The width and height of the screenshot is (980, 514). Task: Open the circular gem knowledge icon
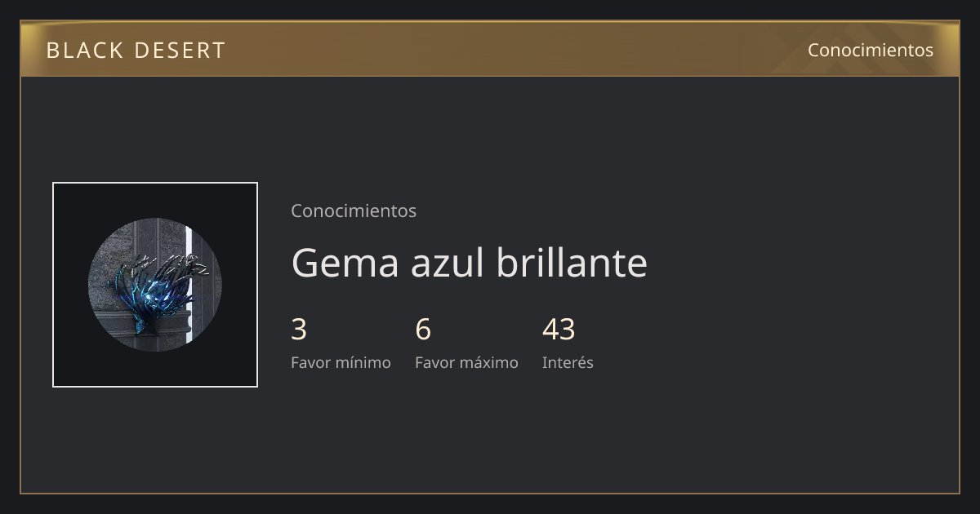[x=155, y=285]
